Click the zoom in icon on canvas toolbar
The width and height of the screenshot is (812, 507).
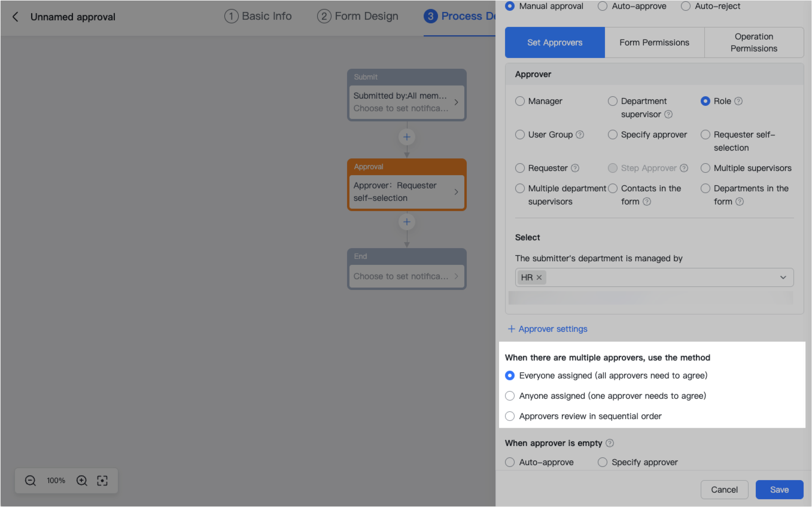(81, 480)
